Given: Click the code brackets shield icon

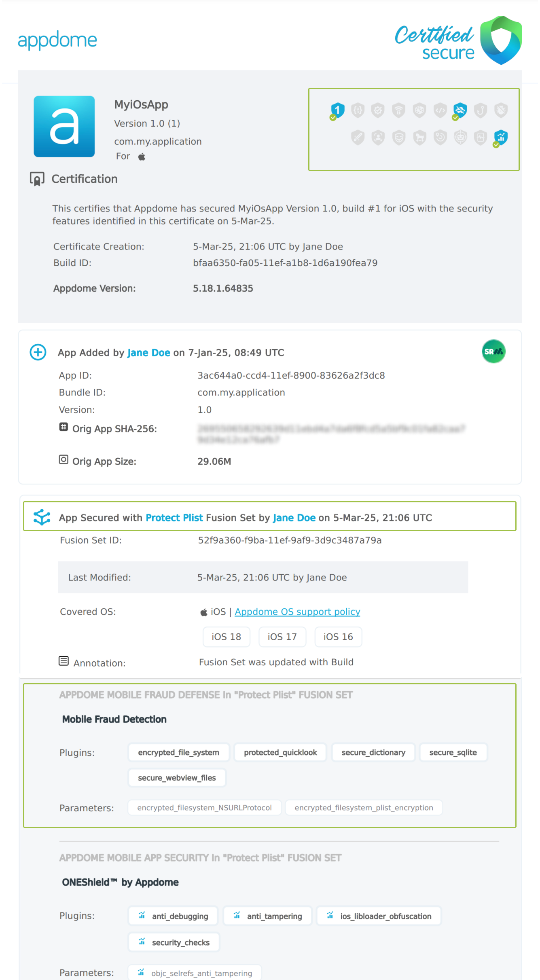Looking at the screenshot, I should pos(440,110).
